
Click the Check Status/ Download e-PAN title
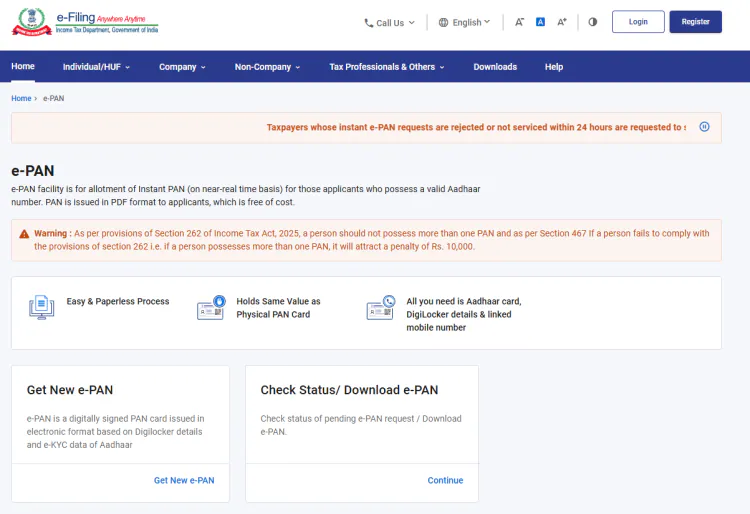point(349,390)
